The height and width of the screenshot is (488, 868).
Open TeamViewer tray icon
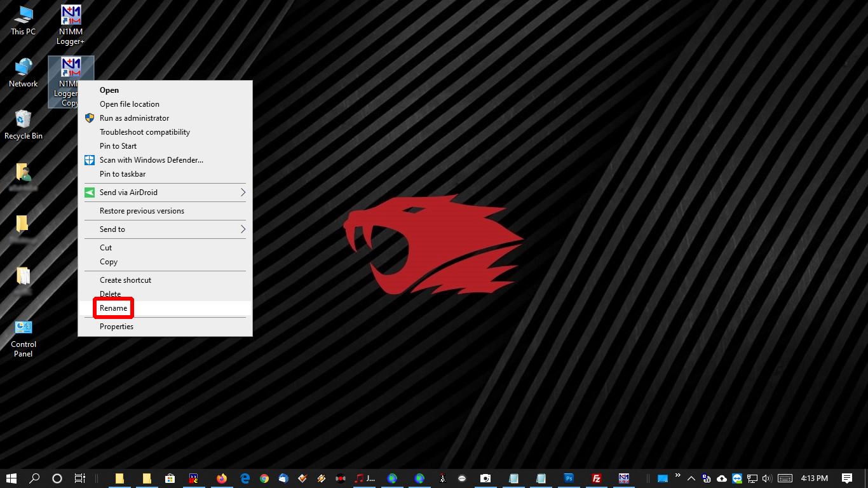point(737,478)
